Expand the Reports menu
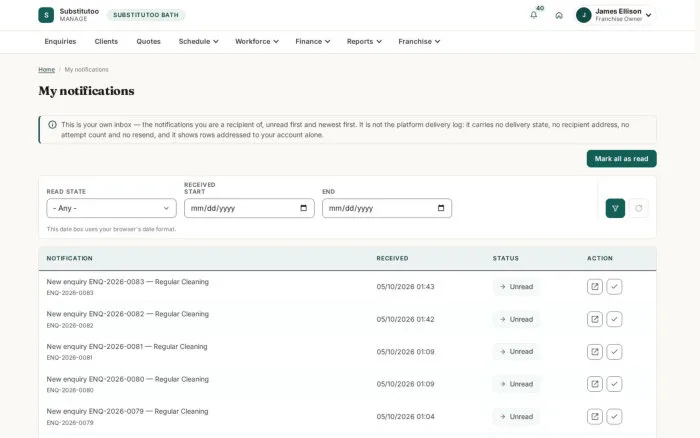 click(364, 42)
